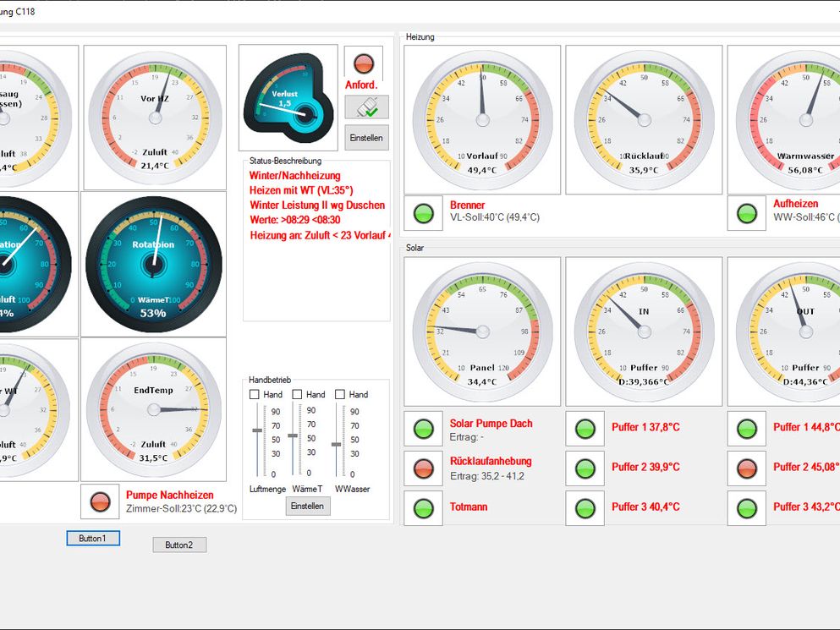Click the red Anford. indicator light

point(364,63)
